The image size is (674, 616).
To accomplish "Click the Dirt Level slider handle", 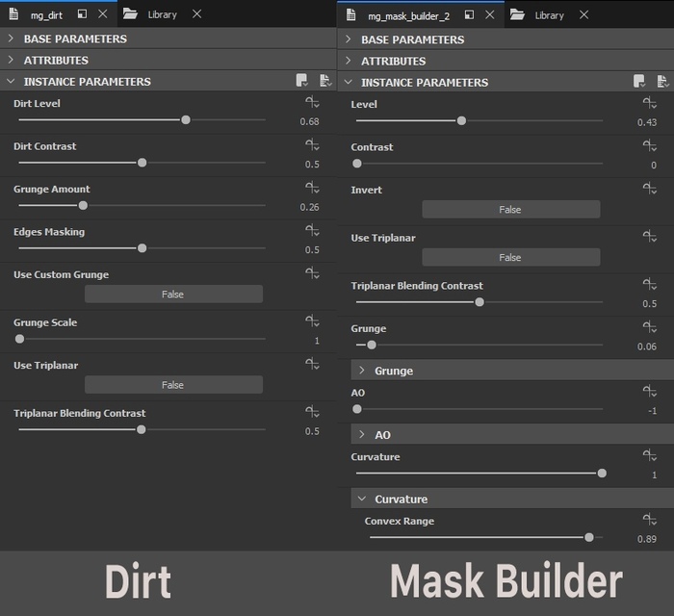I will pos(186,120).
